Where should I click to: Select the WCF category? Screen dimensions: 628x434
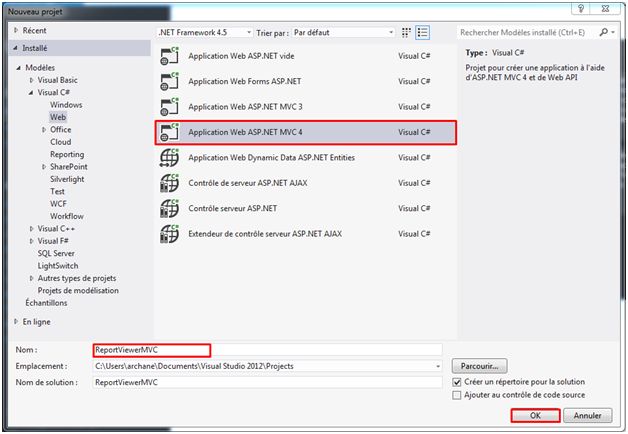[x=58, y=204]
